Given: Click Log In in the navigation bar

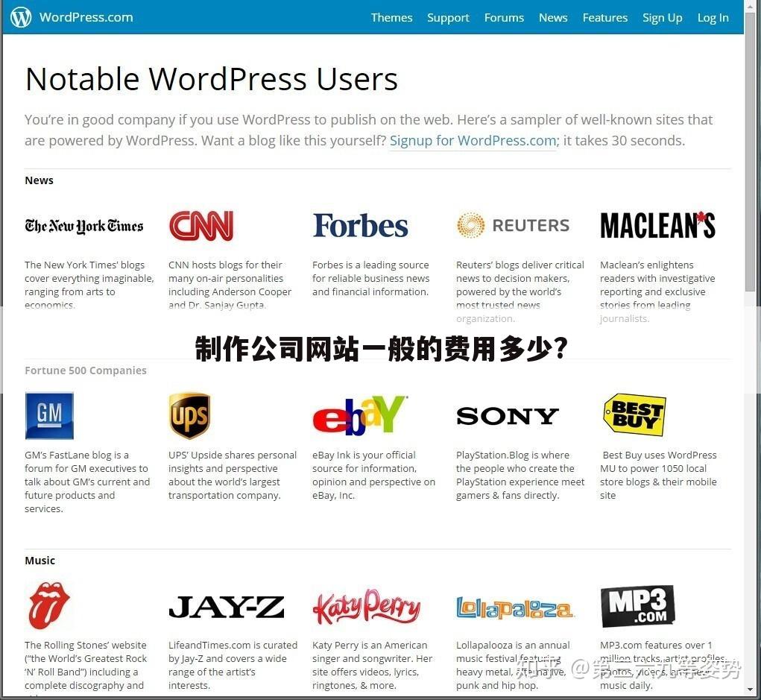Looking at the screenshot, I should coord(713,17).
